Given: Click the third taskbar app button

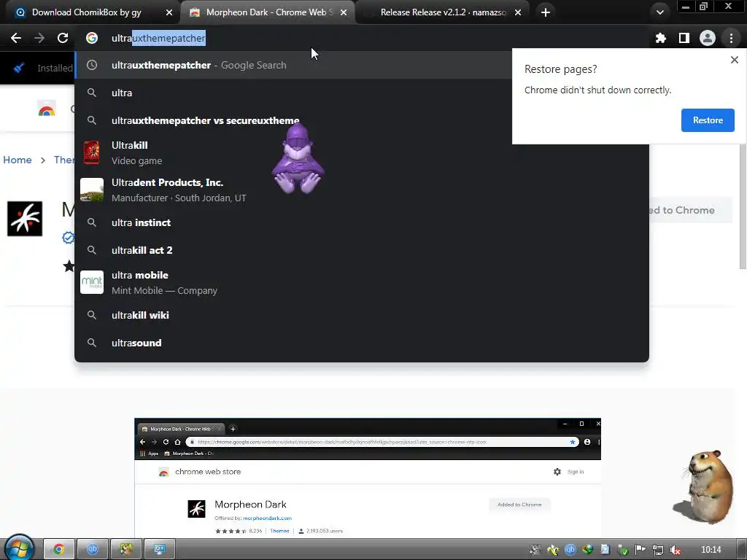Looking at the screenshot, I should (x=125, y=549).
